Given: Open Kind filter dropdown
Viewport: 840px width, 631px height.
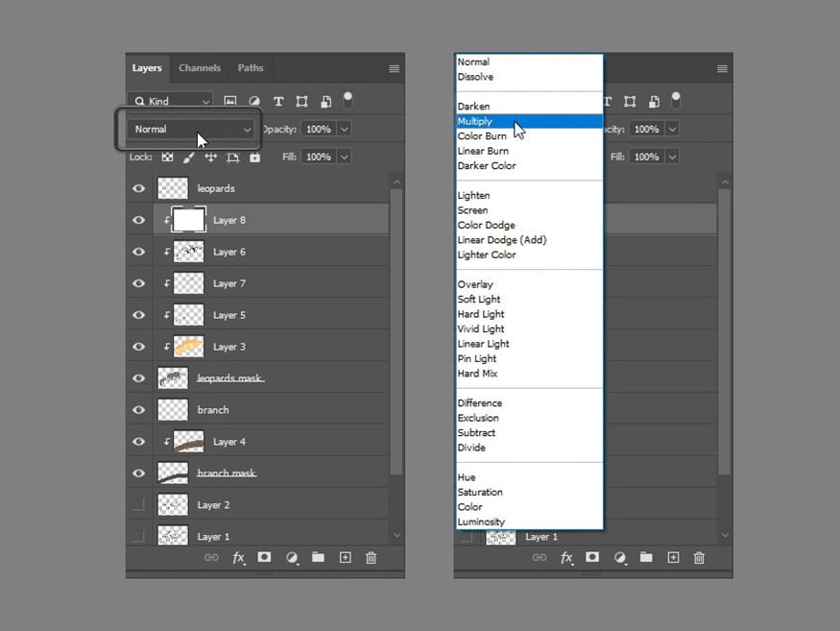Looking at the screenshot, I should tap(171, 101).
